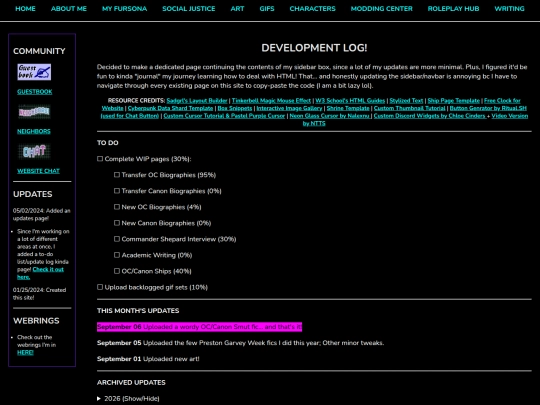Open Sadgrl's Layout Builder link
This screenshot has width=540, height=405.
point(197,101)
